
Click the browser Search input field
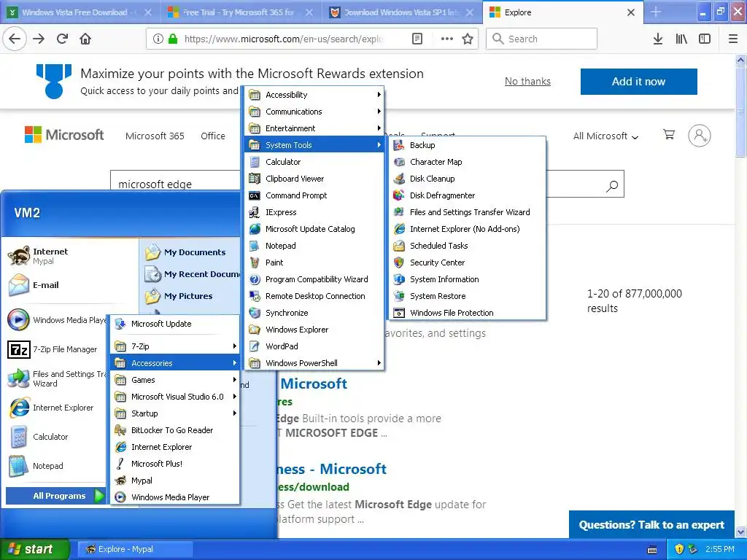tap(542, 39)
